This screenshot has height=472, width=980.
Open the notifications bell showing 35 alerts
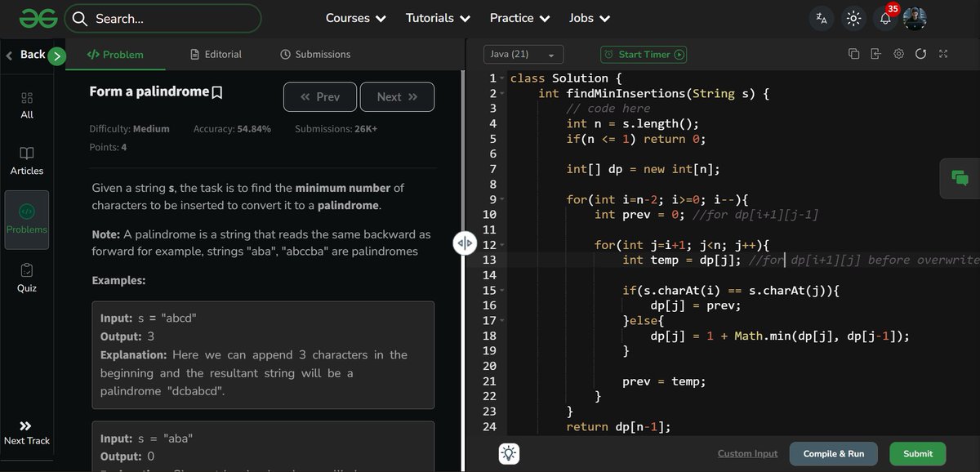coord(885,18)
